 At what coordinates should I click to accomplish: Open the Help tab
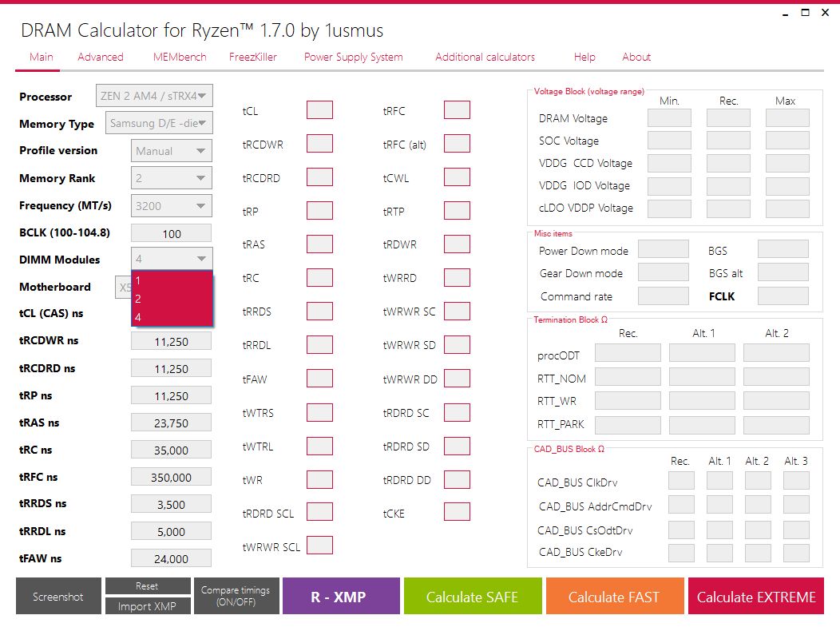pyautogui.click(x=584, y=57)
